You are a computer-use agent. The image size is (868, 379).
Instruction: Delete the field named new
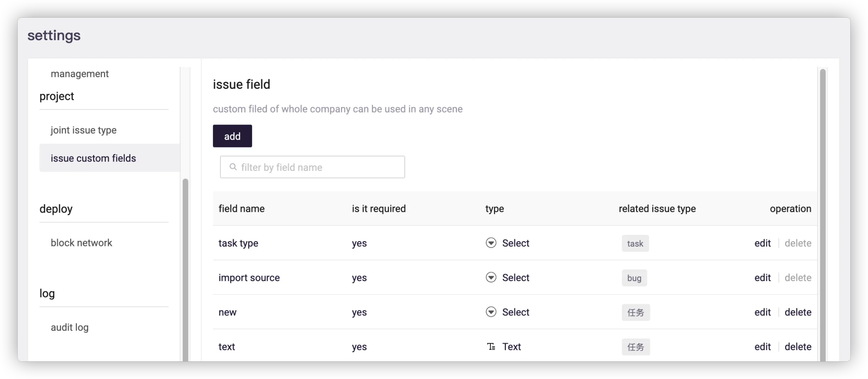point(798,312)
